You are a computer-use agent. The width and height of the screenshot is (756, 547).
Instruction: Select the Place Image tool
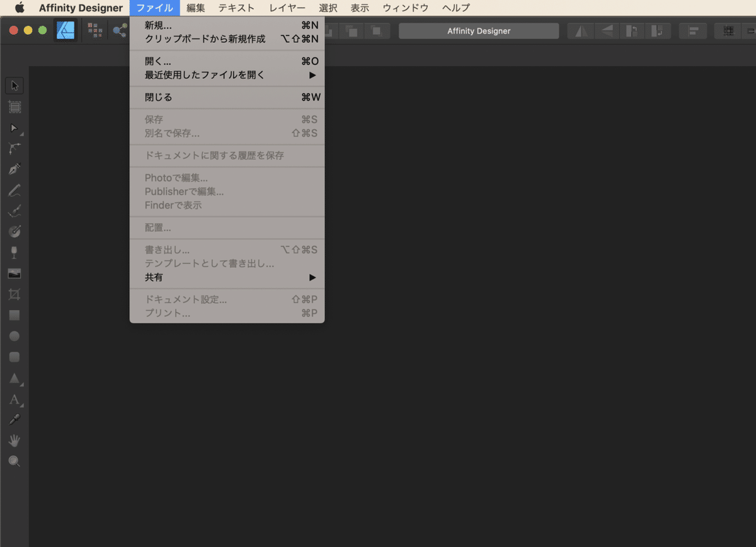click(14, 273)
